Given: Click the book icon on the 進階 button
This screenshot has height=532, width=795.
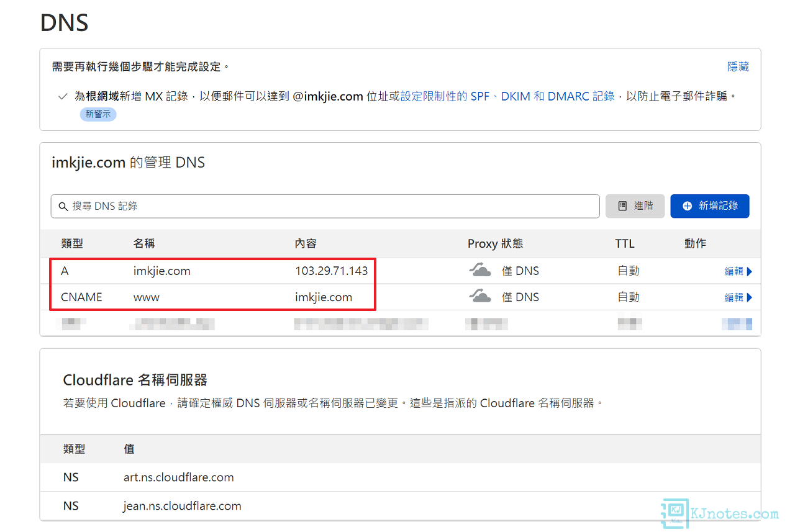Looking at the screenshot, I should [622, 206].
